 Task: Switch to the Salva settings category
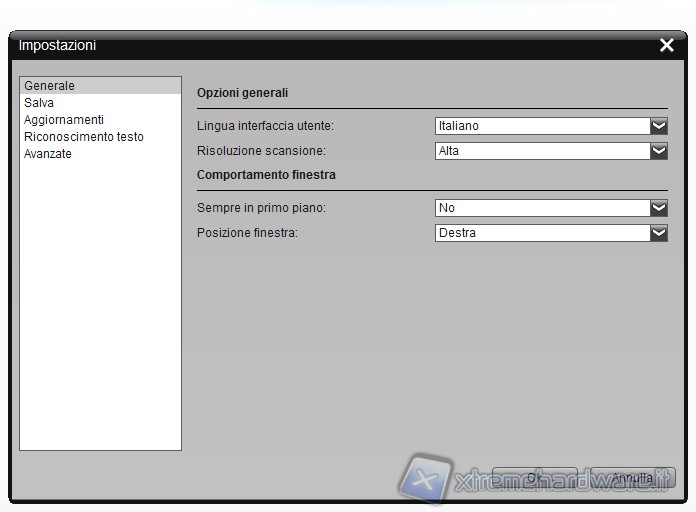(x=39, y=103)
